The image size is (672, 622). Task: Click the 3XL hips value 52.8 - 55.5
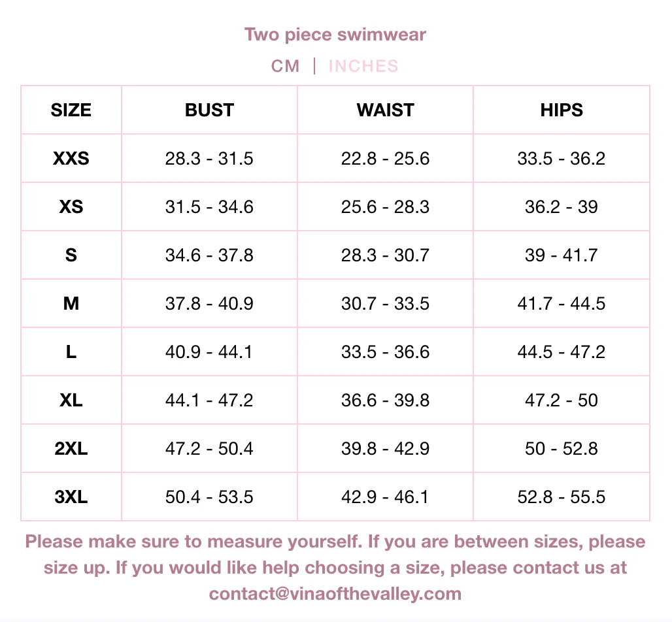coord(562,497)
